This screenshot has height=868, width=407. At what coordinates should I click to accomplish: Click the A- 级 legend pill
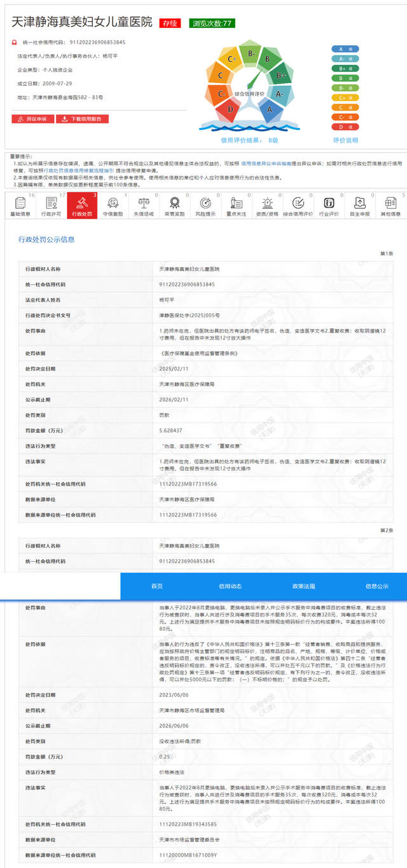(x=345, y=59)
